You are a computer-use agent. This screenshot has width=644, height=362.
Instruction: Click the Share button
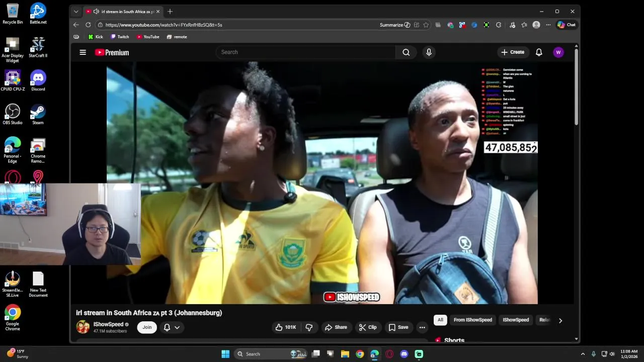pyautogui.click(x=336, y=327)
